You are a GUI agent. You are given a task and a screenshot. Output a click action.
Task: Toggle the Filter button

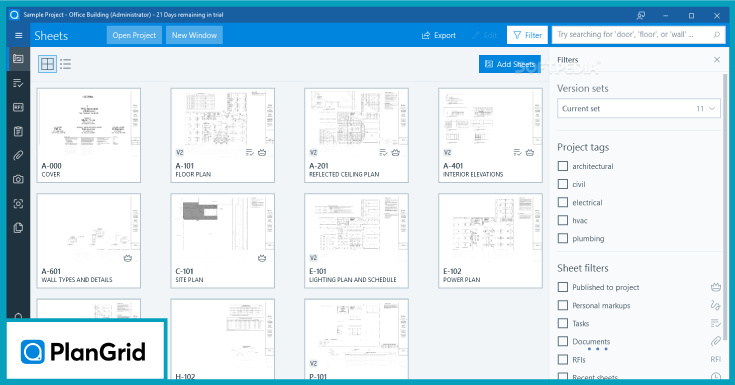coord(527,35)
